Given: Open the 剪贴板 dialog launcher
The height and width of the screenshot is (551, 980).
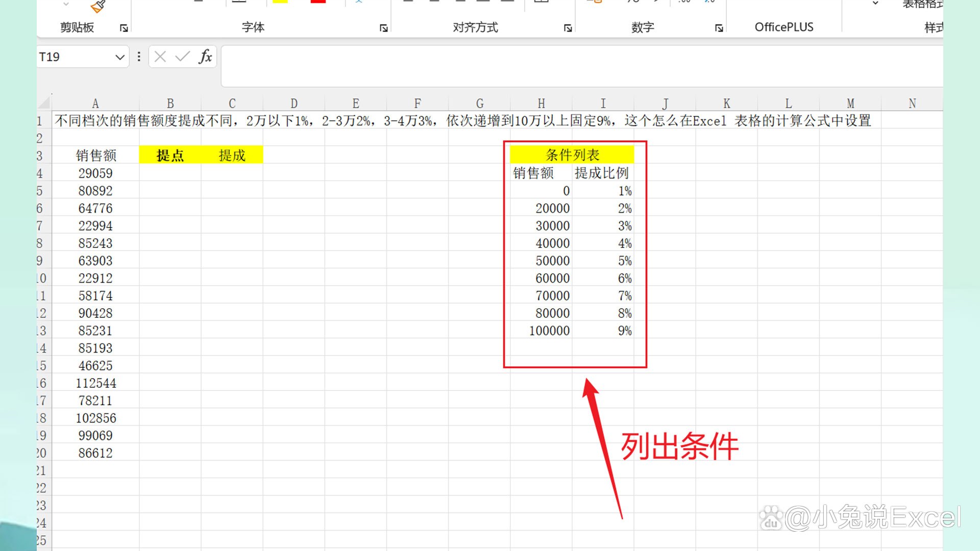Looking at the screenshot, I should [124, 28].
